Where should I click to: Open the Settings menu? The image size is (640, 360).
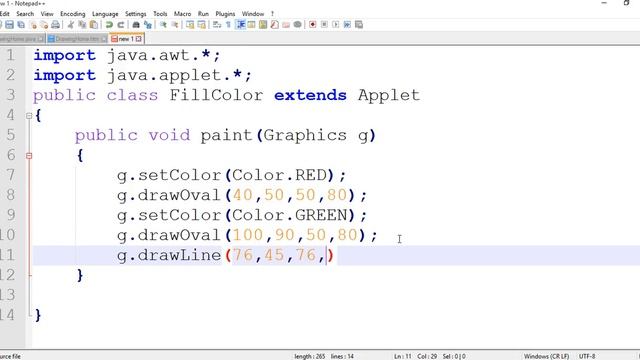(136, 14)
